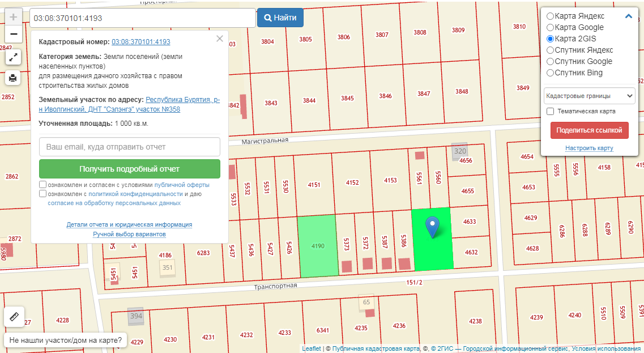The image size is (644, 353).
Task: Click parcel 6341 on the map
Action: click(322, 330)
